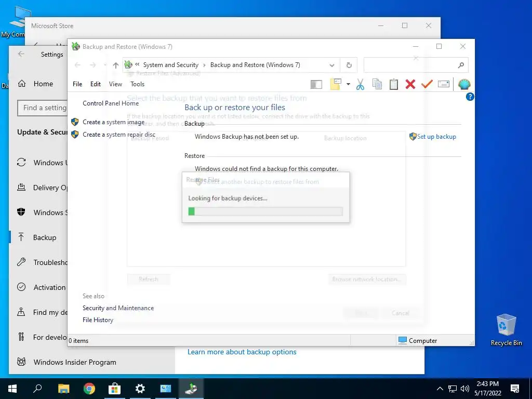Expand the address bar history dropdown

332,65
